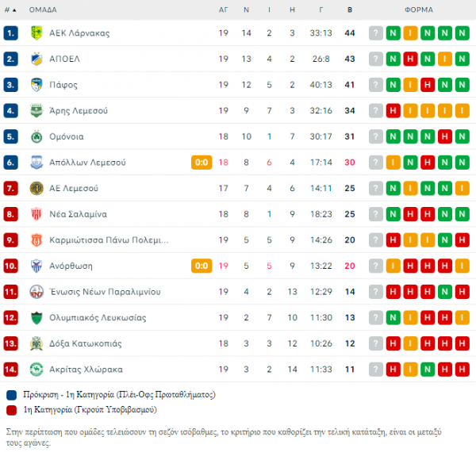Viewport: 476px width, 452px height.
Task: Click the Νέα Σαλαμίνα striped crest
Action: click(x=36, y=214)
